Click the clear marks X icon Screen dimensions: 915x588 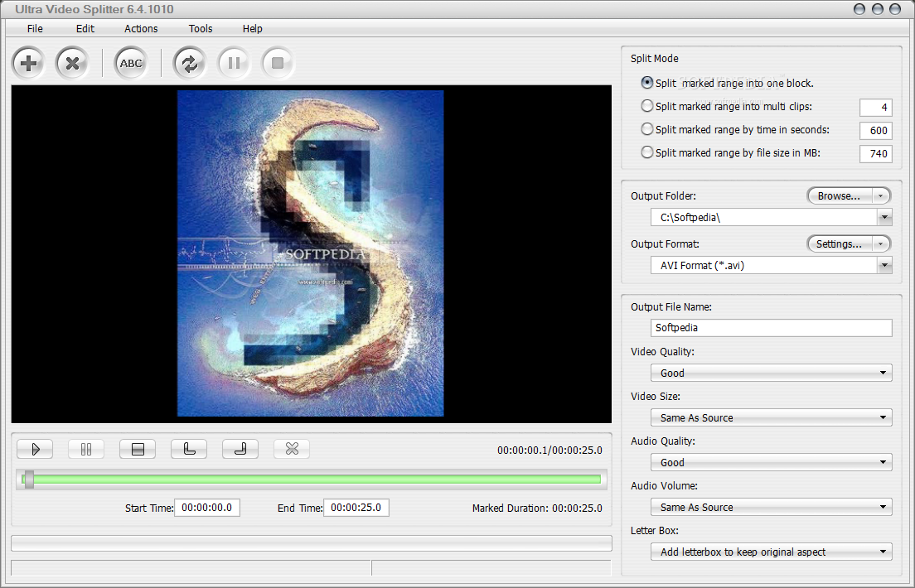click(x=292, y=449)
